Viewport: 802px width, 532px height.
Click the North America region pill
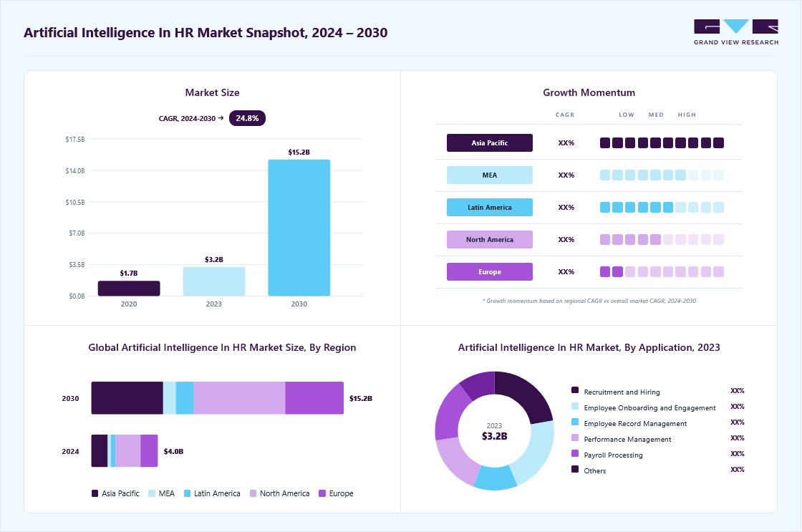[x=490, y=239]
